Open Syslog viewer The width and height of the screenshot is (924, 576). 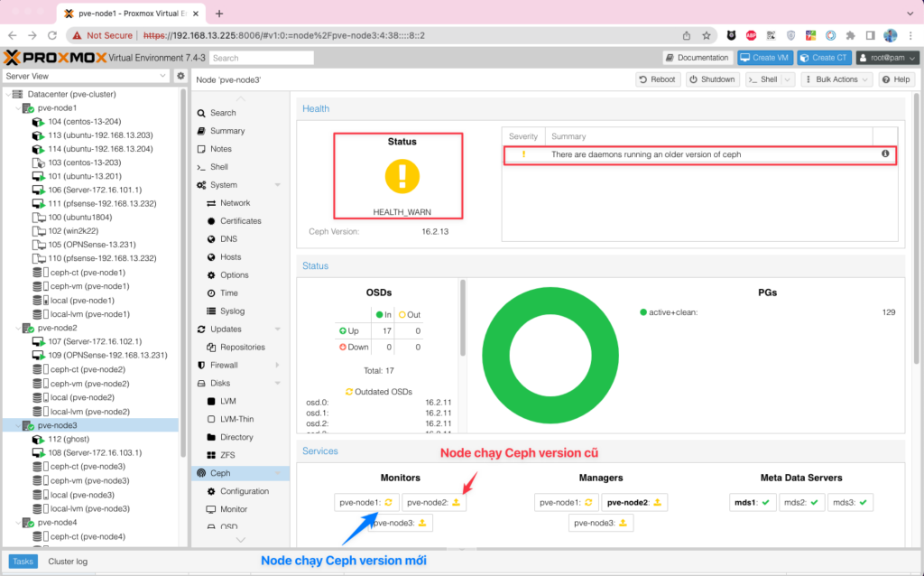click(232, 311)
